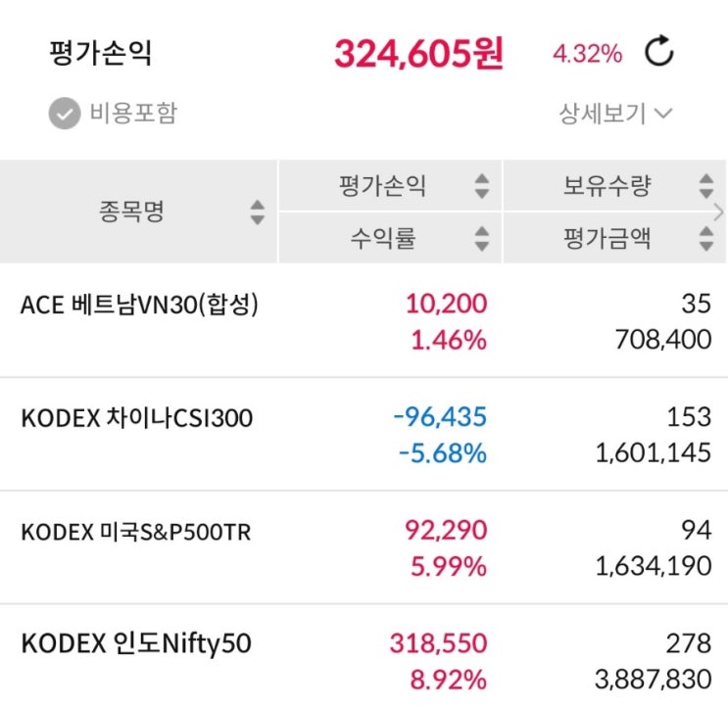Open KODEX 인도Nifty50 holding
This screenshot has width=728, height=710.
[364, 659]
